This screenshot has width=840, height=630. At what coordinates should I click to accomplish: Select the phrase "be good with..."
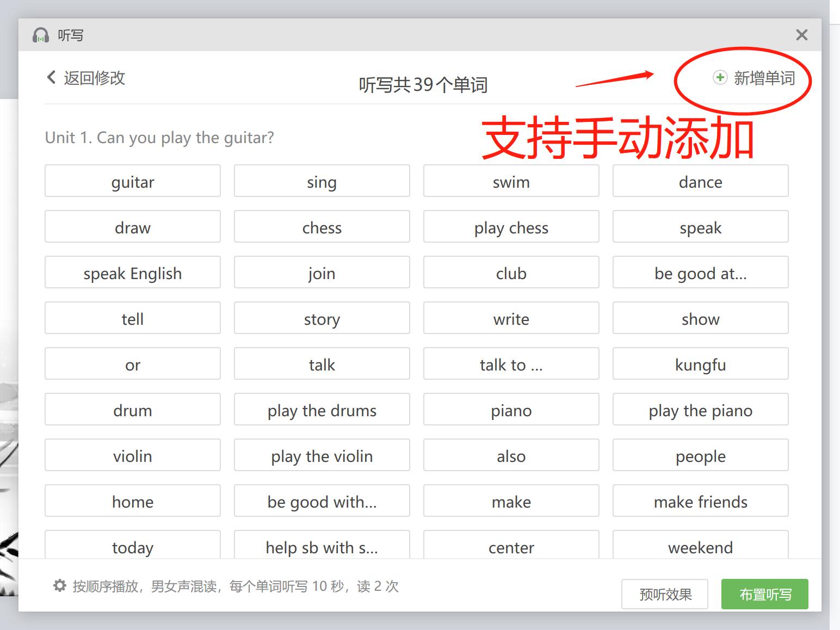322,501
